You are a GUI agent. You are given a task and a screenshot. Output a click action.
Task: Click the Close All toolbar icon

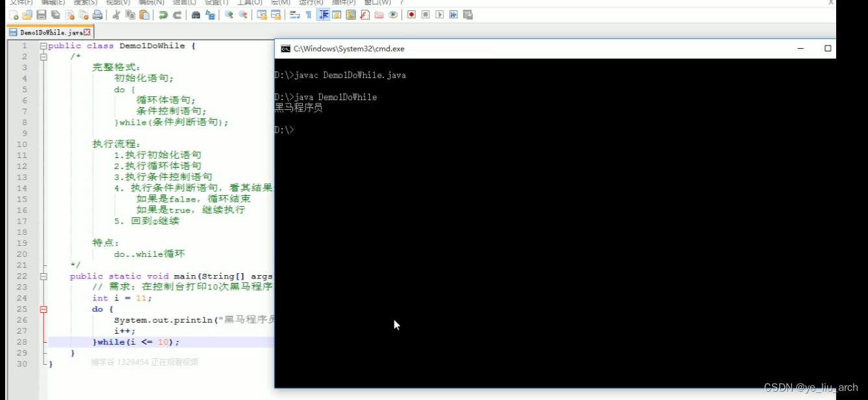[83, 14]
